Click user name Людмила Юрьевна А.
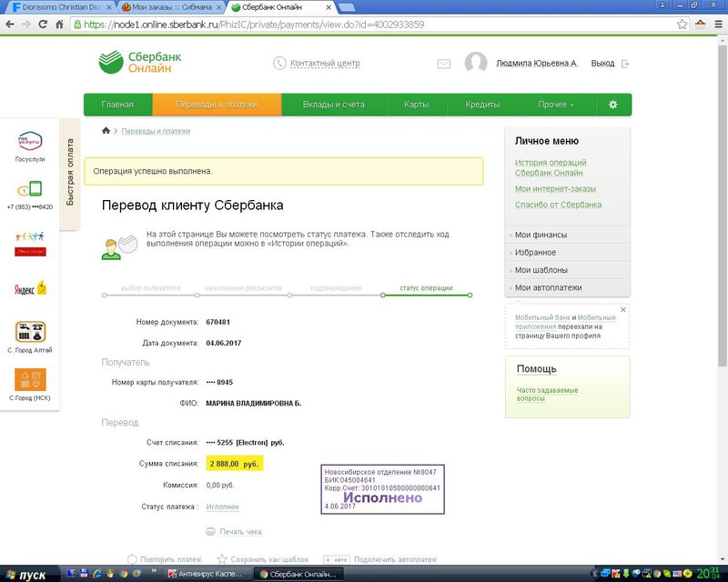 coord(537,63)
